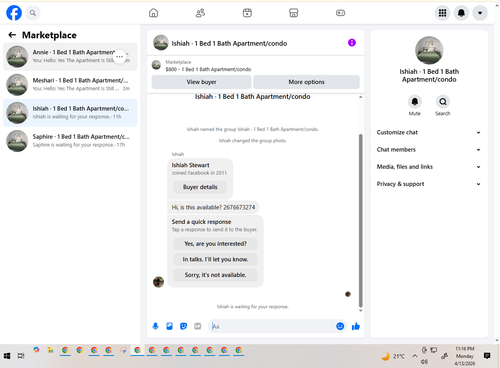Click the voice clip microphone icon
The image size is (500, 368).
coord(155,326)
